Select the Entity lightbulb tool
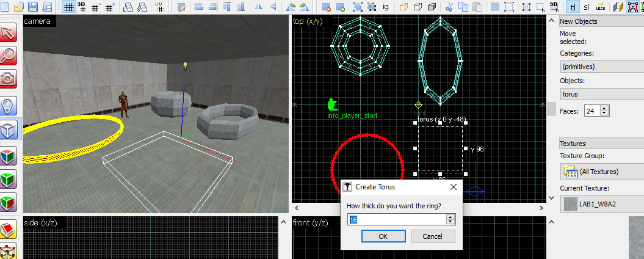The image size is (644, 259). tap(9, 104)
